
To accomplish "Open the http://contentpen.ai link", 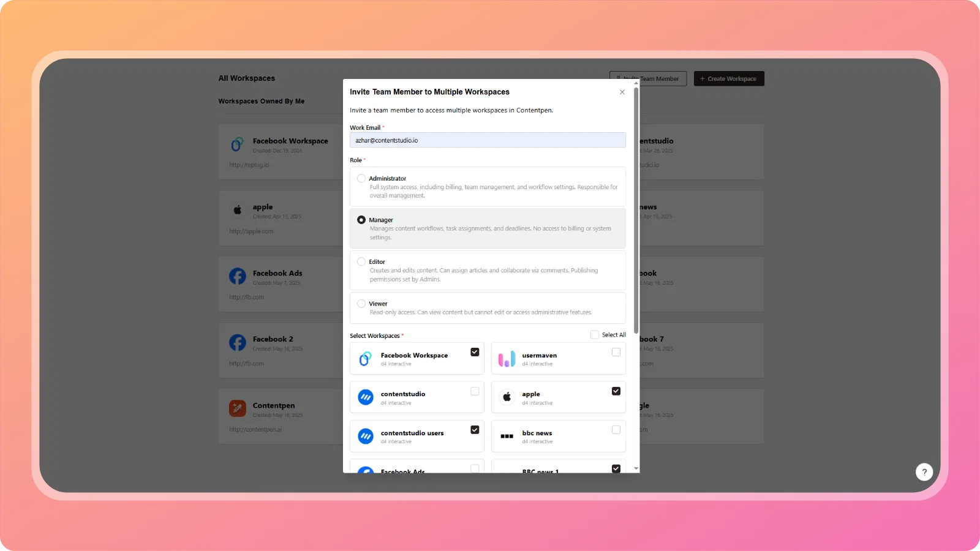I will coord(255,429).
